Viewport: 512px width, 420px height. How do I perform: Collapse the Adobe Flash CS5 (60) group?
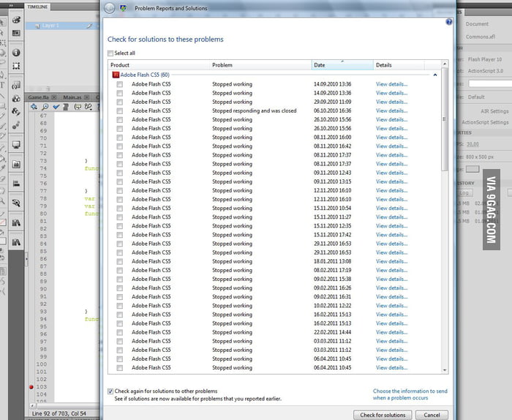click(x=435, y=75)
